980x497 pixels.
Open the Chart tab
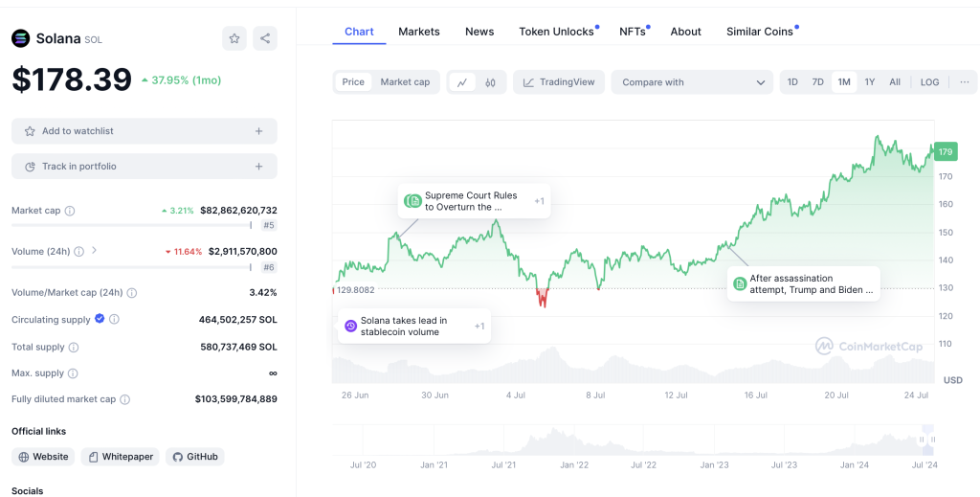pyautogui.click(x=360, y=32)
